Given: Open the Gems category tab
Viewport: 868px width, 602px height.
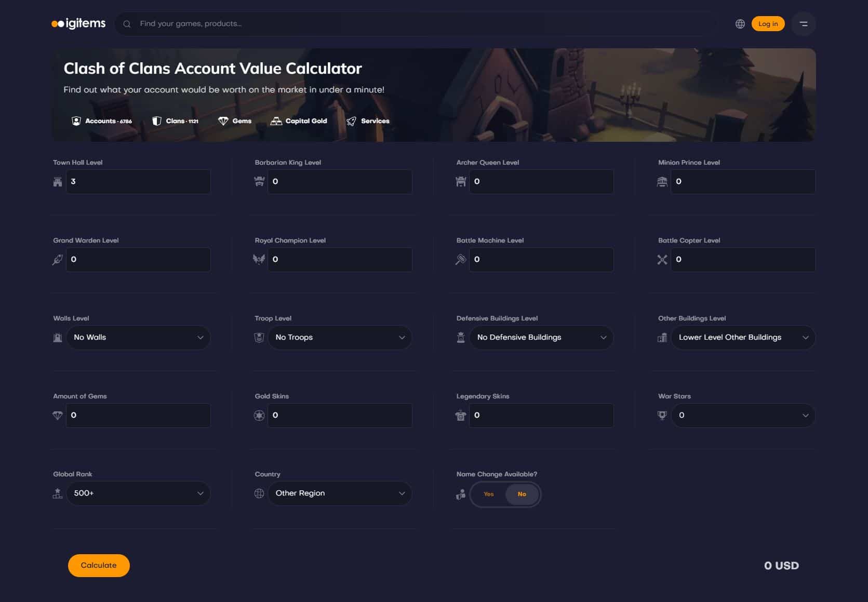Looking at the screenshot, I should pyautogui.click(x=235, y=121).
